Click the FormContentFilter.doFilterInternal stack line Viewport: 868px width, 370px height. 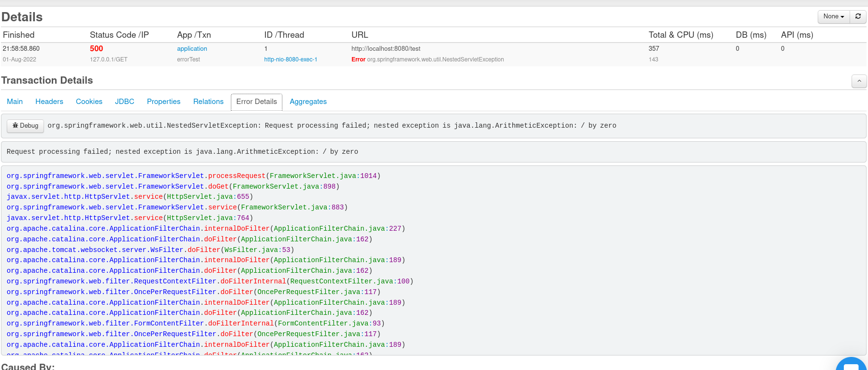(x=196, y=324)
